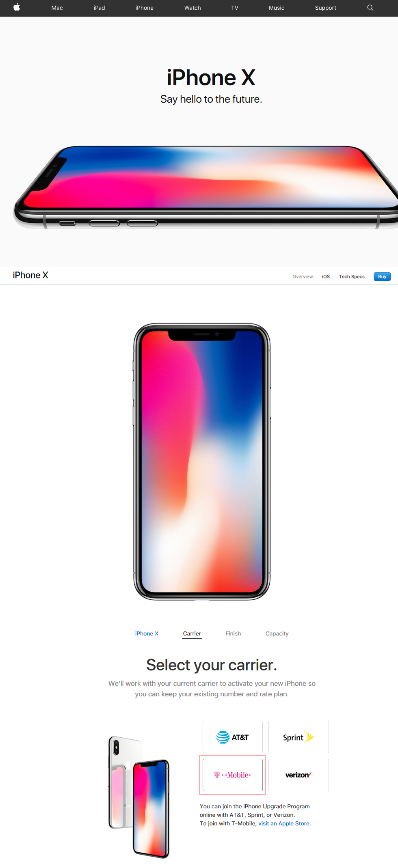Click the Apple logo icon
The width and height of the screenshot is (398, 868).
17,7
